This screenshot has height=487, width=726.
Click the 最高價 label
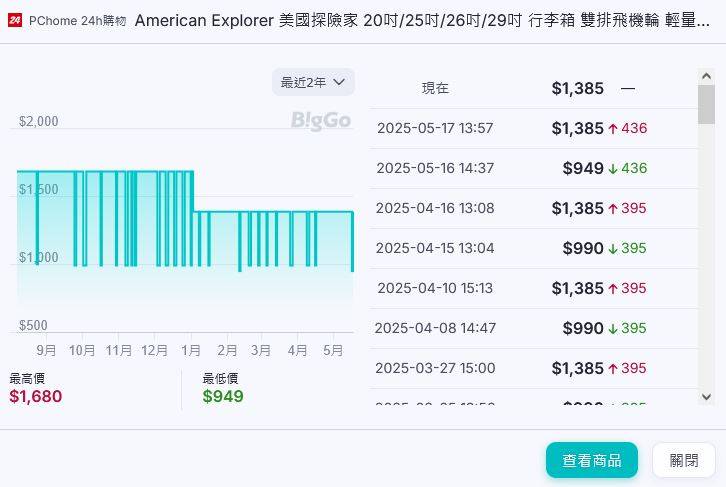27,378
